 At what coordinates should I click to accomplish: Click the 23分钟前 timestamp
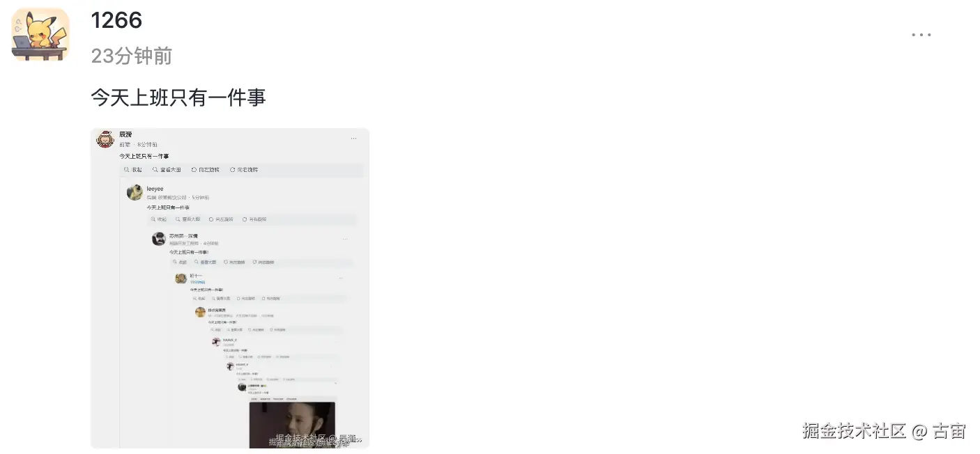(x=132, y=56)
